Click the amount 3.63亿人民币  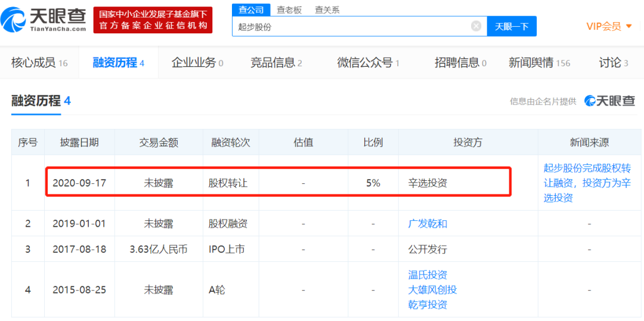159,249
